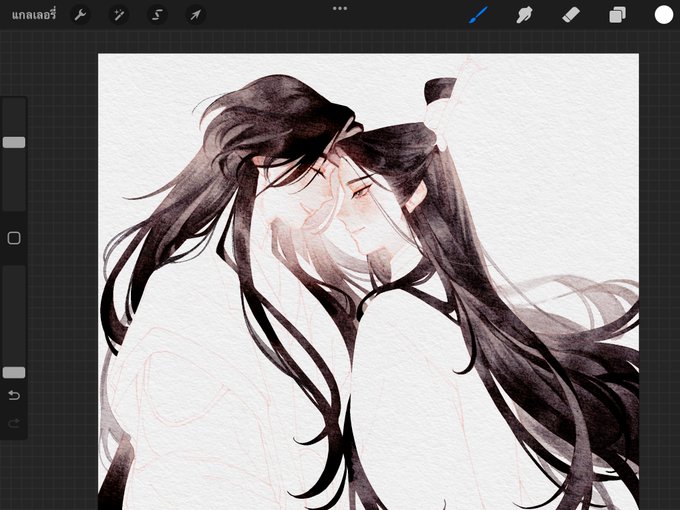Screen dimensions: 680x510
Task: Open the Layers panel
Action: click(617, 15)
